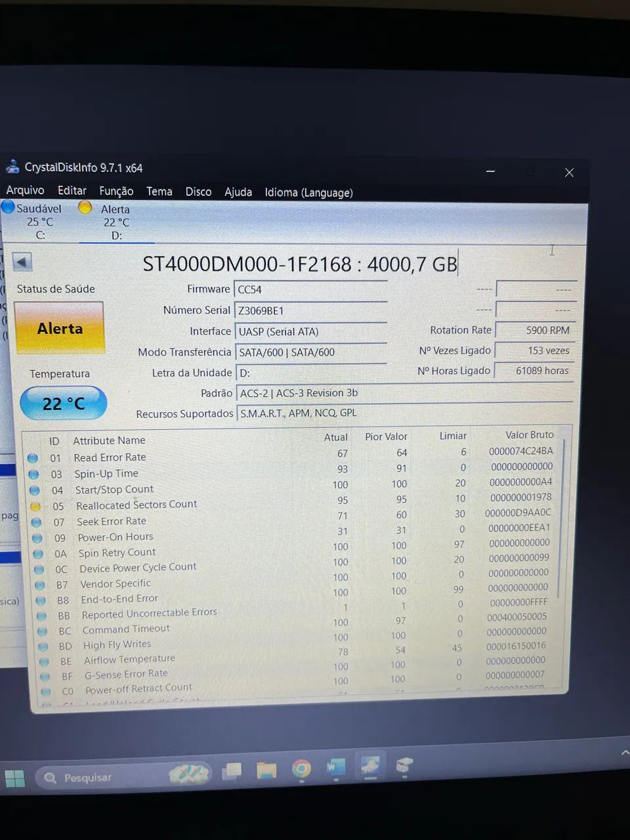The image size is (630, 840).
Task: Click the Windows taskbar Pesquisar search box
Action: pyautogui.click(x=123, y=777)
